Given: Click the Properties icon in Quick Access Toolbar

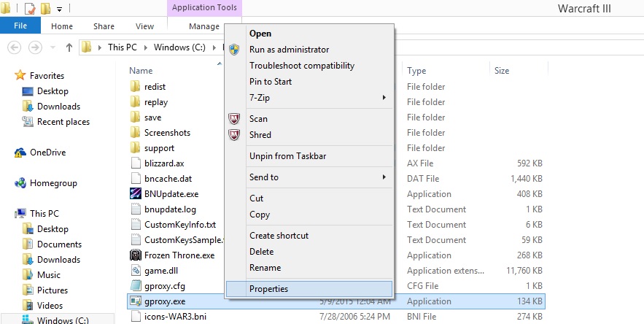Looking at the screenshot, I should pos(30,8).
